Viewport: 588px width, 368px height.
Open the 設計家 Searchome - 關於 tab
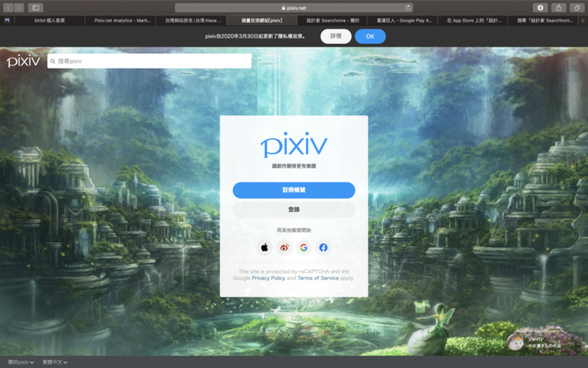[x=332, y=20]
